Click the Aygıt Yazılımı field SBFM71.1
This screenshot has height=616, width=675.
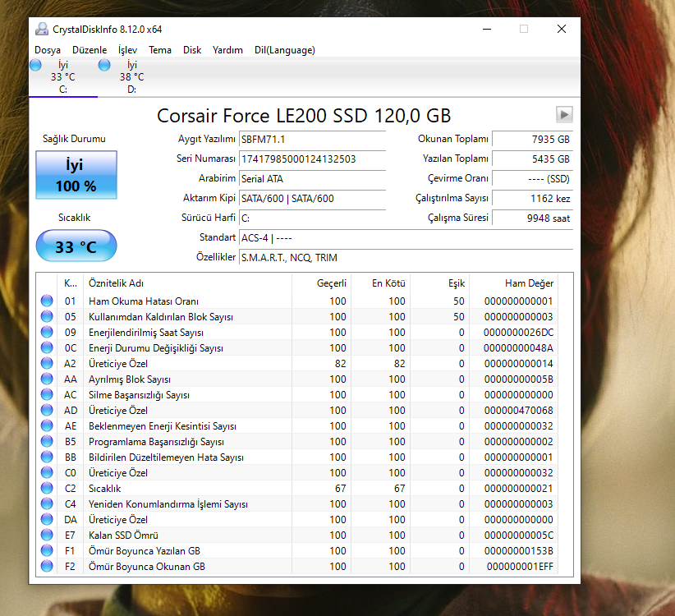(x=312, y=140)
